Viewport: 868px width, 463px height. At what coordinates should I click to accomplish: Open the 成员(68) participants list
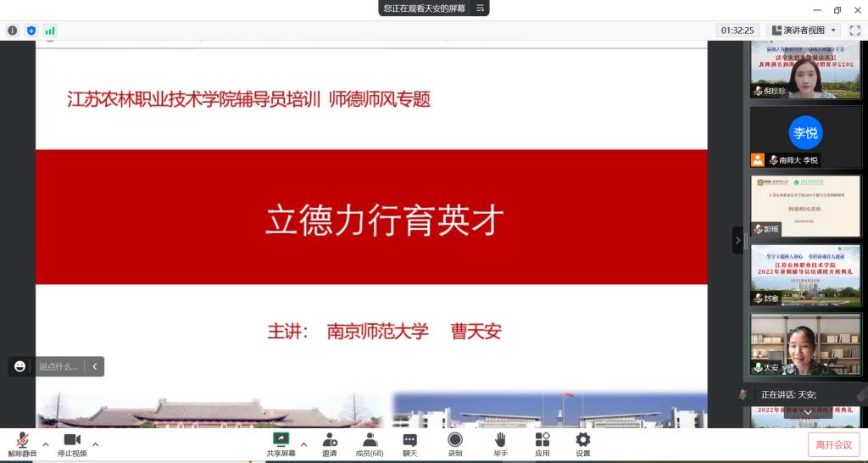370,444
